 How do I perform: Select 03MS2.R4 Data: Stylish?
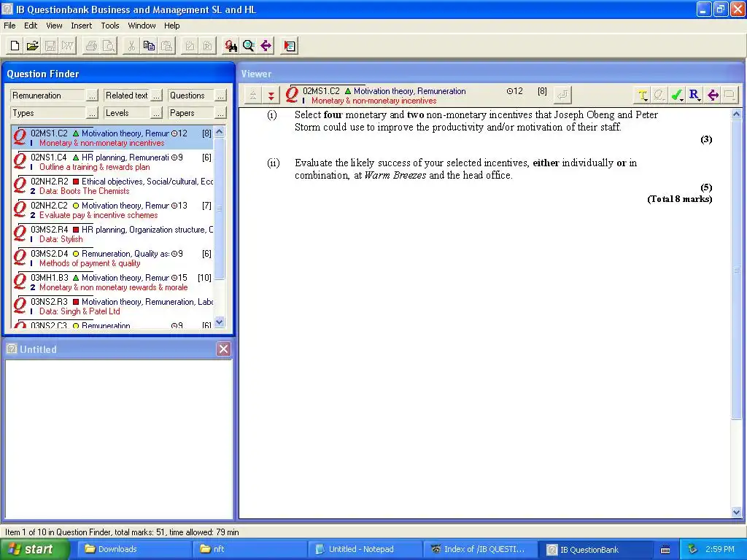tap(112, 234)
